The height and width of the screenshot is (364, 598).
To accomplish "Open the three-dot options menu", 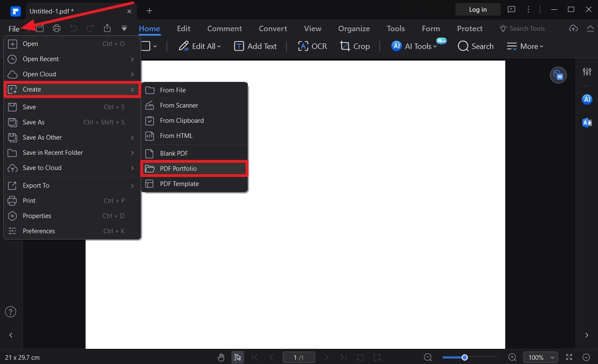I will tap(529, 9).
